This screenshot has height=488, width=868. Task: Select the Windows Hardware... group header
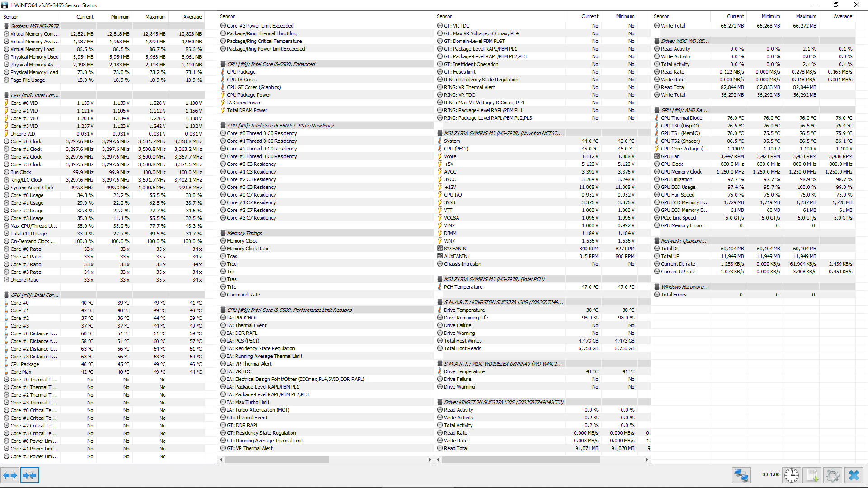point(754,287)
